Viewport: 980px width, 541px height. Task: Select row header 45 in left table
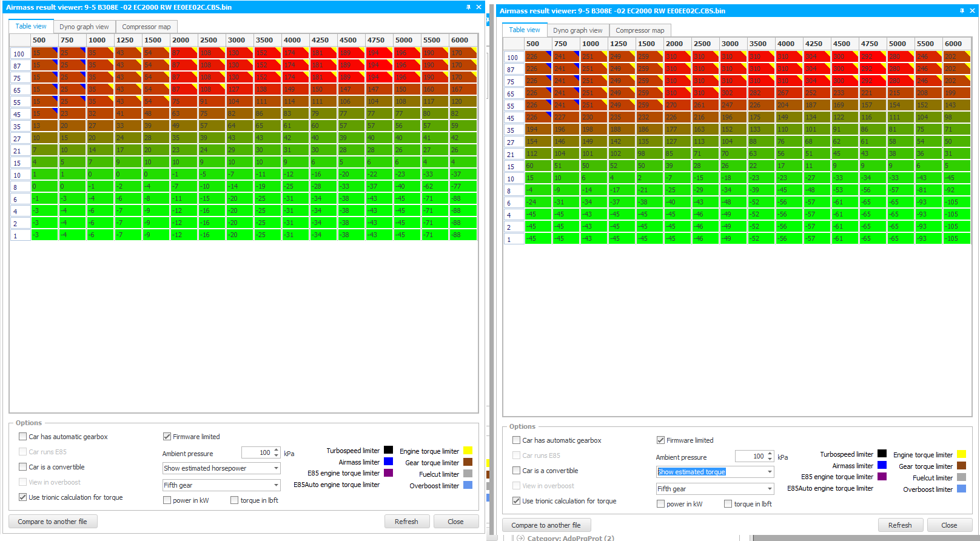(x=20, y=114)
